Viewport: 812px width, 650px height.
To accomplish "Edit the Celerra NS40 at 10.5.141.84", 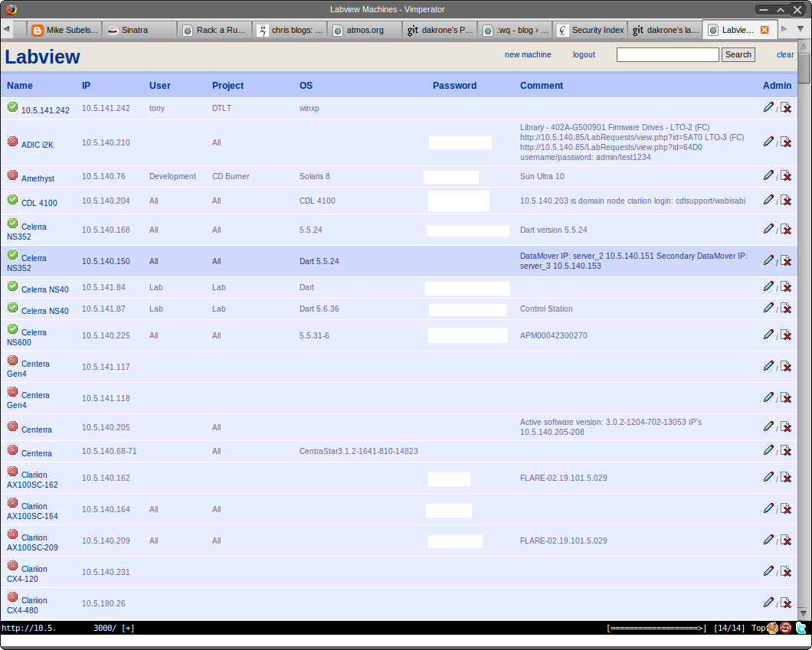I will click(768, 286).
